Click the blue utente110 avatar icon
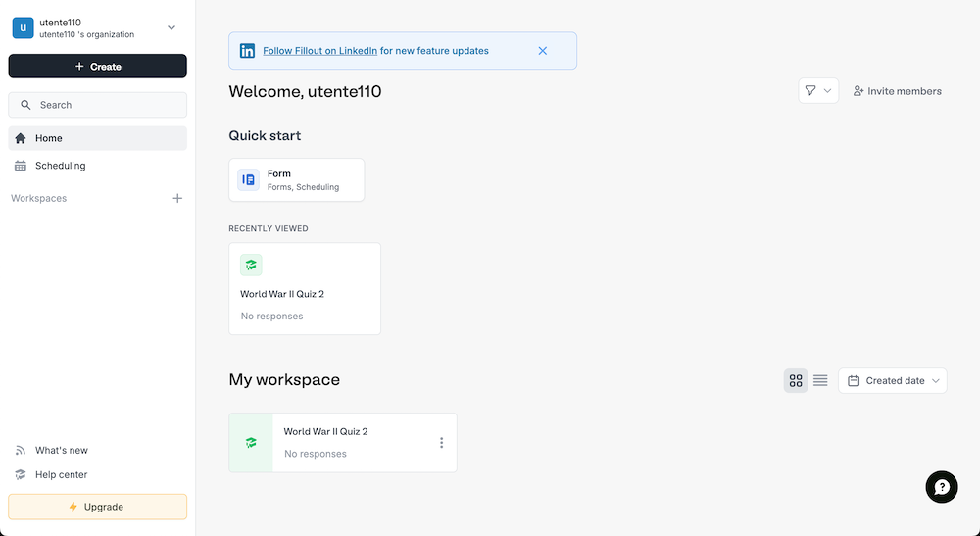Screen dimensions: 980x536 [24, 28]
